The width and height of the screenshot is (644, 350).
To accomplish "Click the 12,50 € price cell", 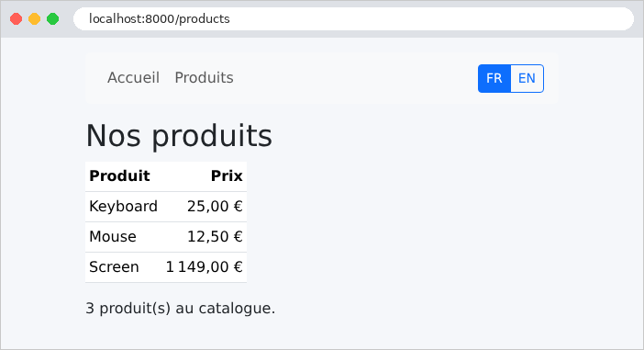I will point(215,237).
